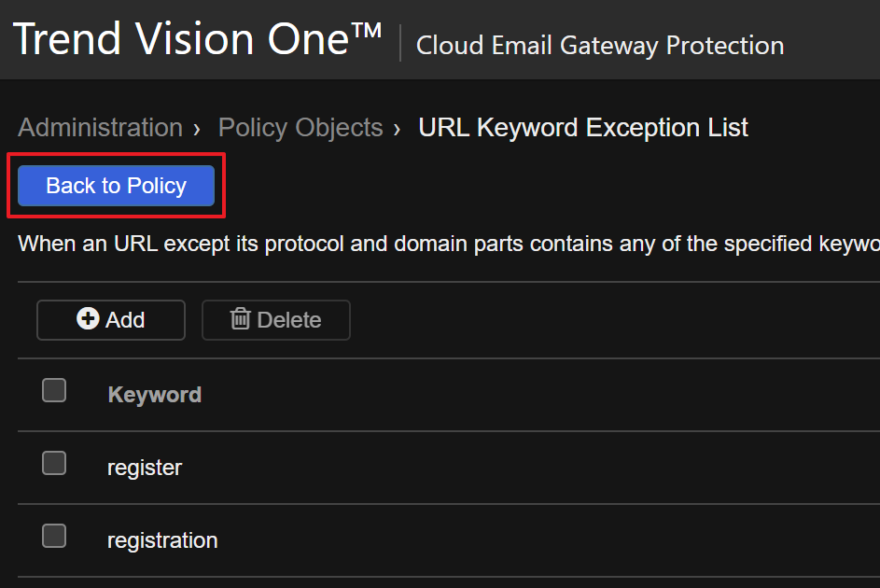Click the Delete button label

288,320
